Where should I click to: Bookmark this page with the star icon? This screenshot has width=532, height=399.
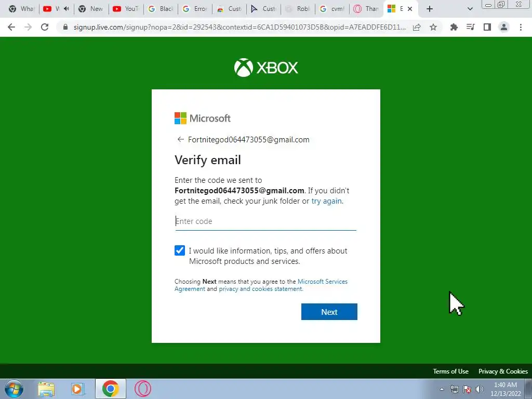433,27
